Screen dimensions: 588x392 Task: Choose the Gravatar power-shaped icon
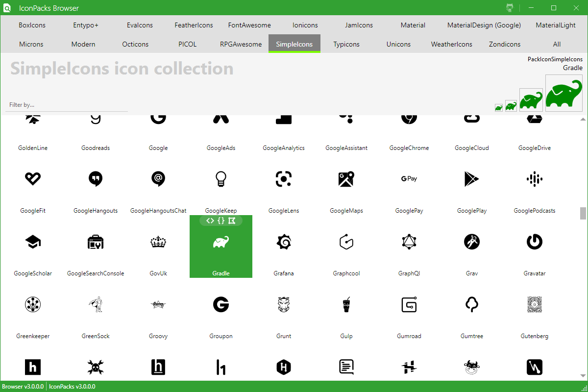click(x=535, y=242)
